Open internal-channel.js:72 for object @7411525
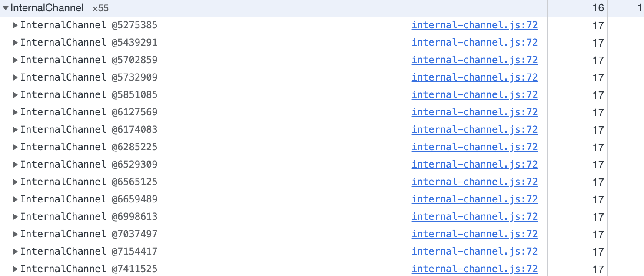644x276 pixels. pos(474,269)
